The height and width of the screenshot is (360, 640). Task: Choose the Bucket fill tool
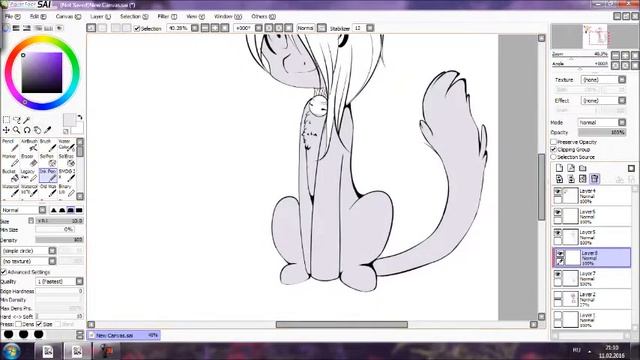(10, 176)
